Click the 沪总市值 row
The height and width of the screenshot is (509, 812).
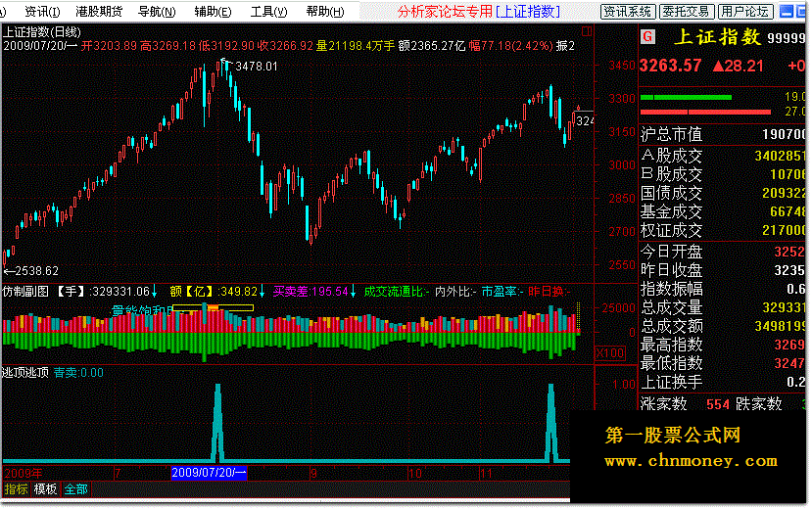(724, 134)
